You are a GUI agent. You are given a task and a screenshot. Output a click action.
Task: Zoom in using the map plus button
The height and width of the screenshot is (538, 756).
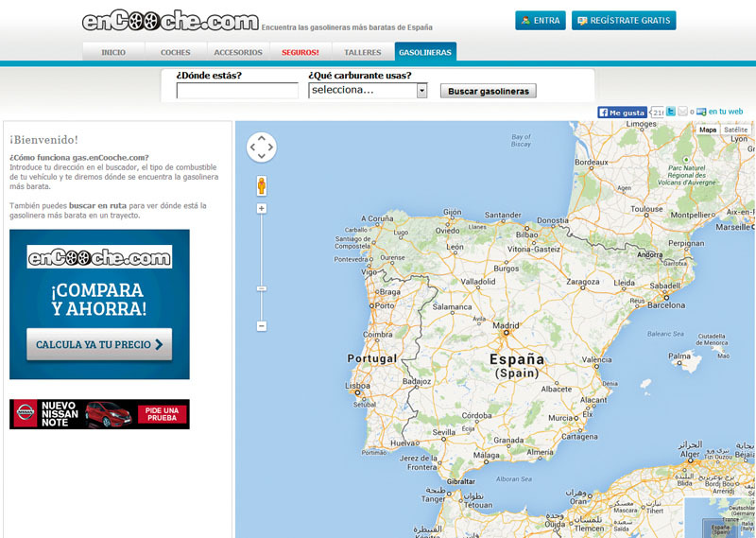262,208
